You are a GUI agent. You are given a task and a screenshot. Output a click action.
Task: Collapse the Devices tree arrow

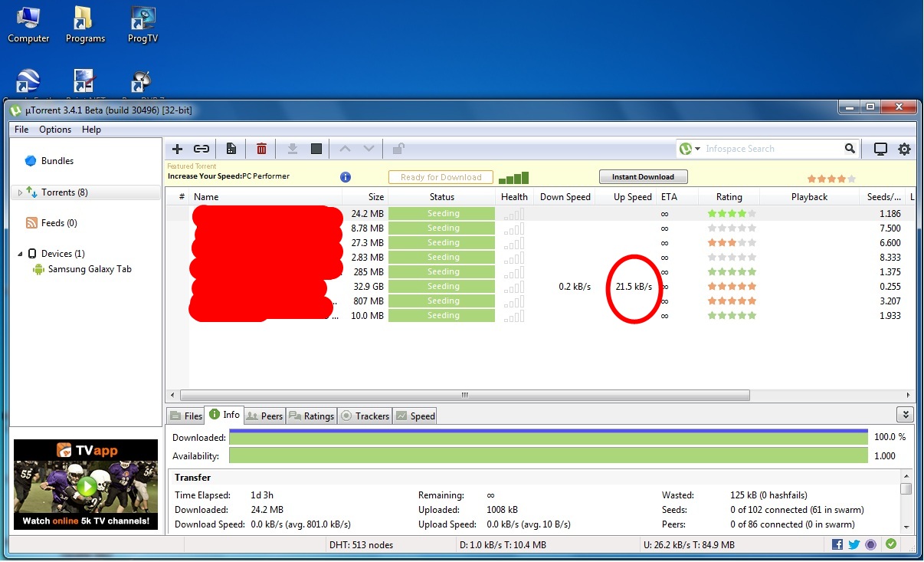[21, 254]
